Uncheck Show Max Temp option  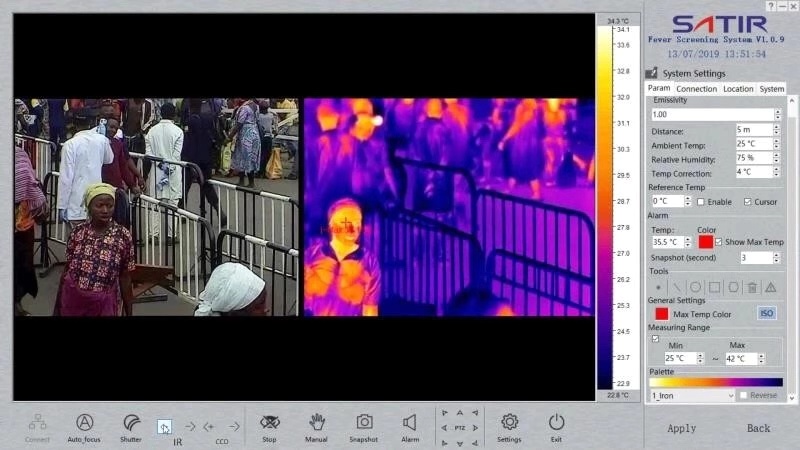[719, 242]
